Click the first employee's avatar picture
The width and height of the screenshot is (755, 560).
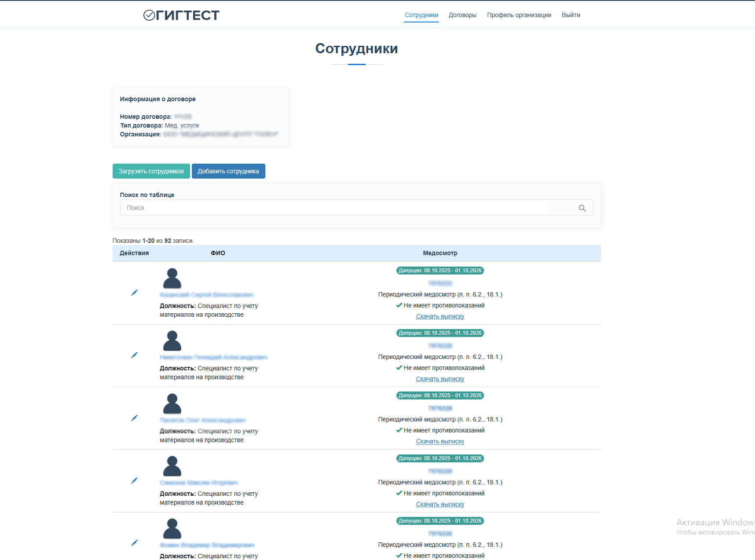[x=172, y=278]
